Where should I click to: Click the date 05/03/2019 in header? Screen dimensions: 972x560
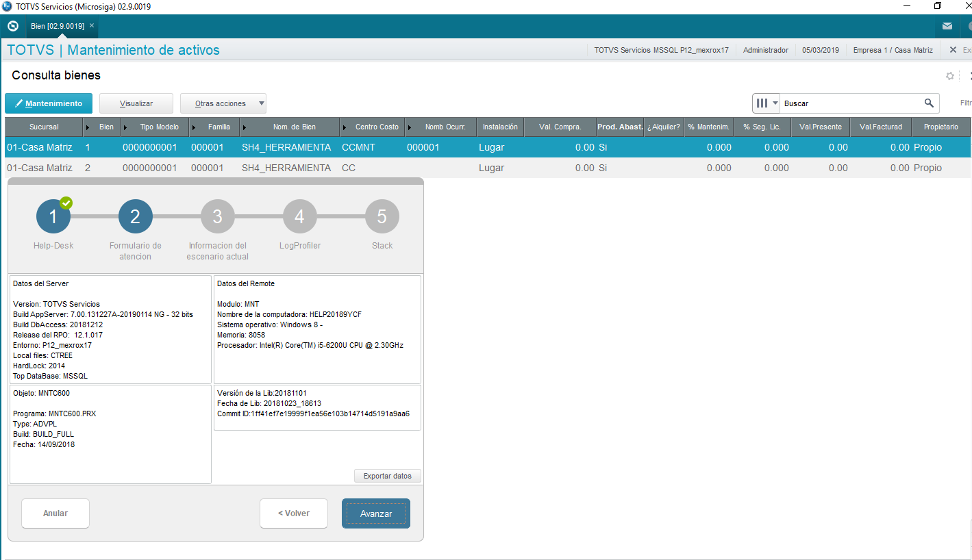[821, 50]
